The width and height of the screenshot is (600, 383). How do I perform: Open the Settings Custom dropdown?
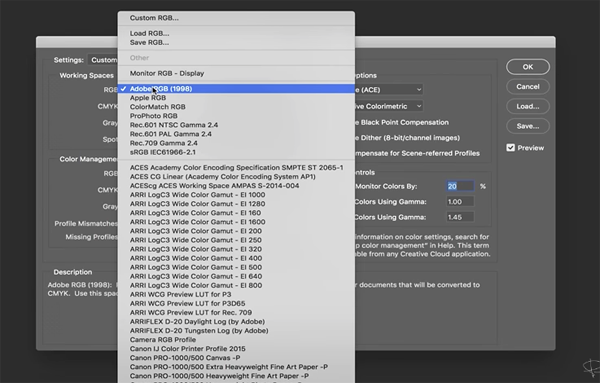pyautogui.click(x=103, y=60)
